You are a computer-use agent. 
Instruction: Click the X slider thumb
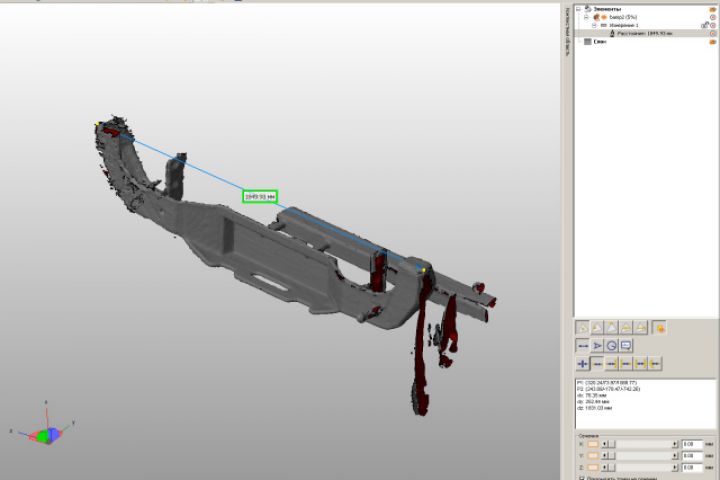(612, 444)
